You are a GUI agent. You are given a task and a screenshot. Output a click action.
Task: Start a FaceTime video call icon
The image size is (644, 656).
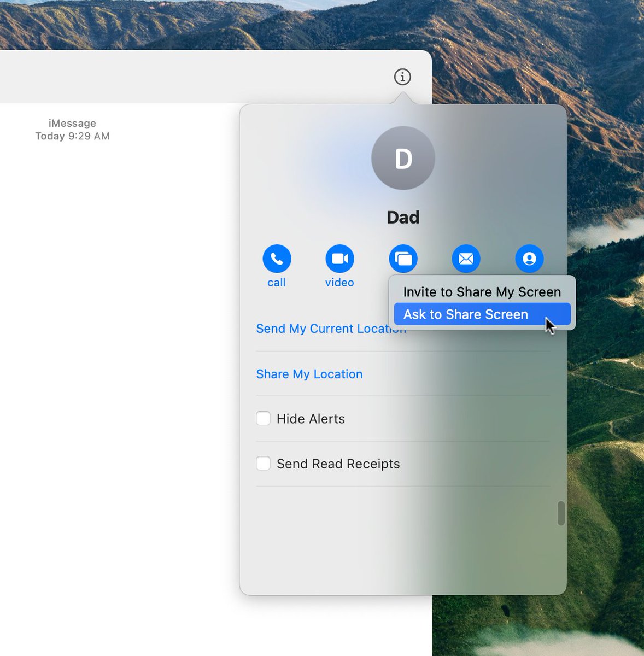339,258
